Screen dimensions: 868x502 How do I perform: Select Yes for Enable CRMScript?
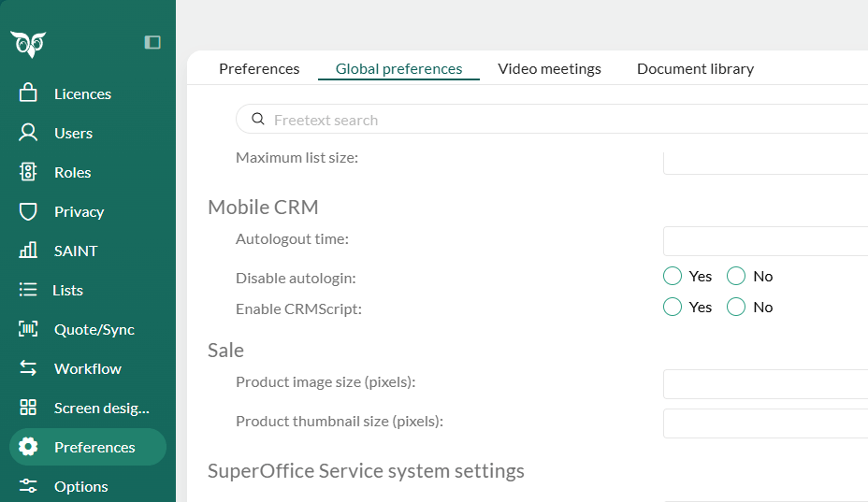point(672,307)
